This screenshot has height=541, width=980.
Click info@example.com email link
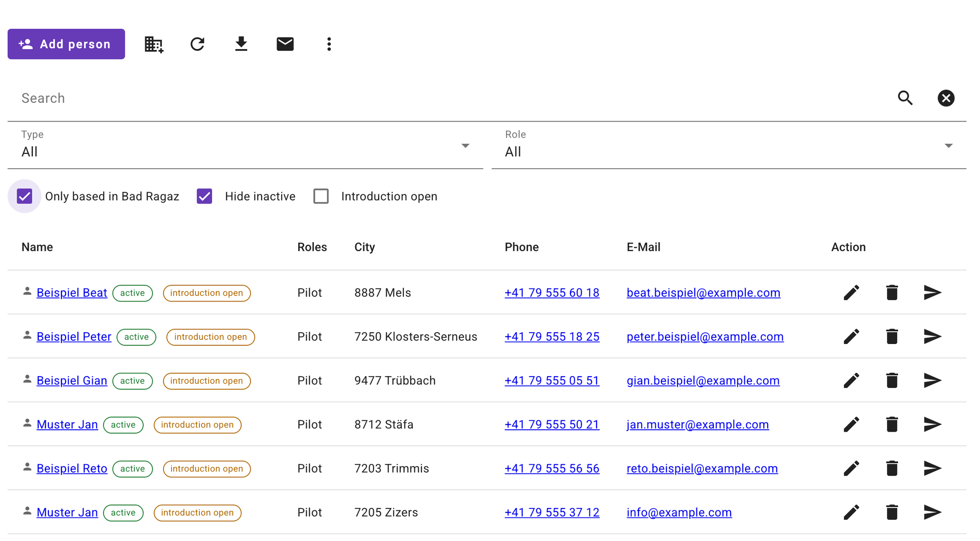coord(679,512)
